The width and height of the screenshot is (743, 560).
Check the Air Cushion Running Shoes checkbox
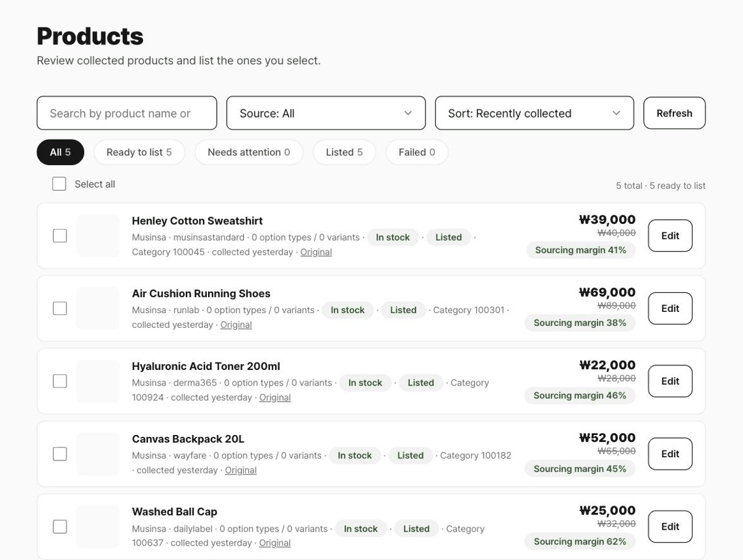(x=59, y=308)
